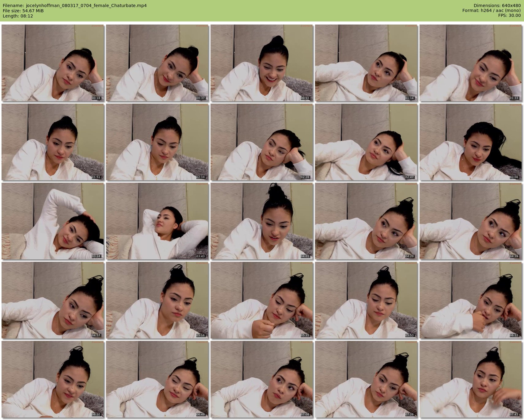The width and height of the screenshot is (524, 420).
Task: Choose the thumbnail marked 07:26
Action: click(366, 379)
